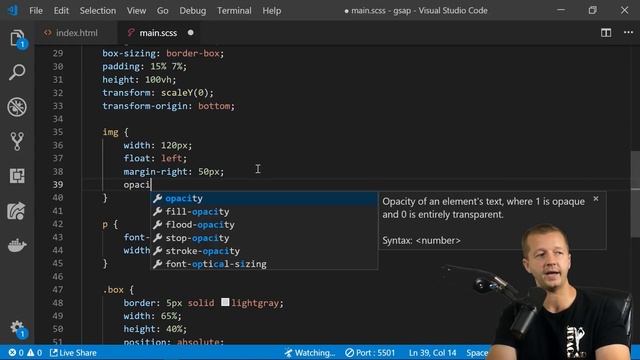Click the errors count in status bar
640x360 pixels.
pos(16,353)
